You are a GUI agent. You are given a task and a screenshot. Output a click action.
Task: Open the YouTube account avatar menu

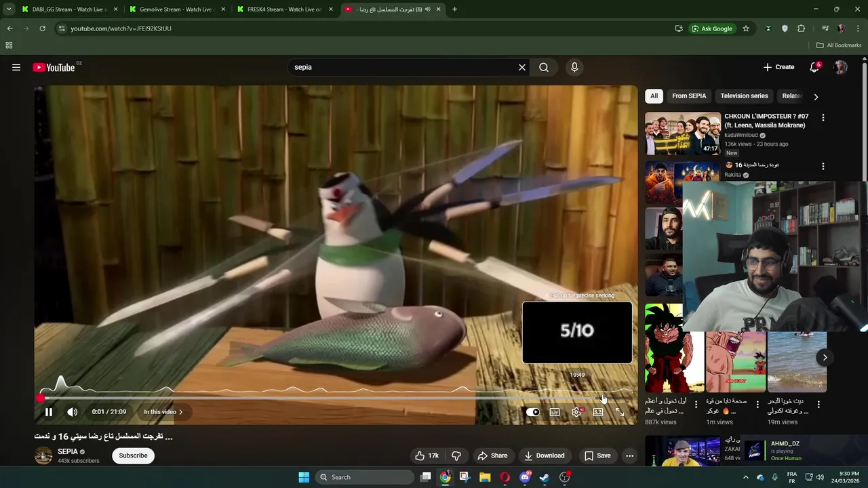pos(840,67)
